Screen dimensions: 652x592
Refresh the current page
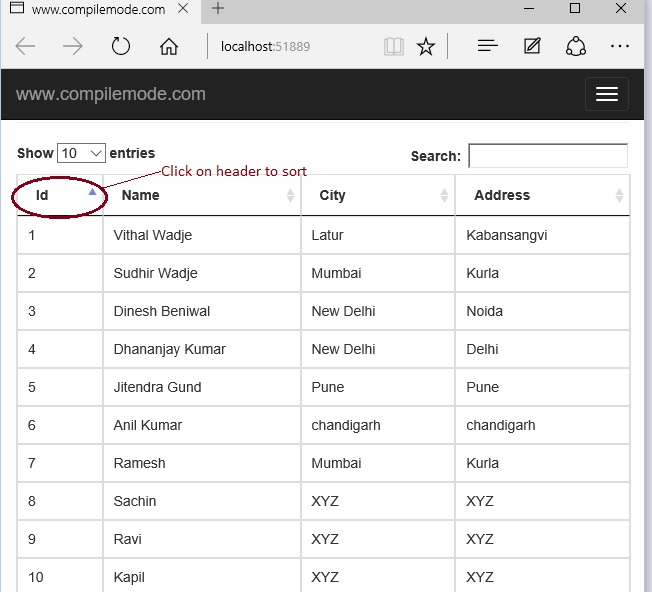pos(121,46)
